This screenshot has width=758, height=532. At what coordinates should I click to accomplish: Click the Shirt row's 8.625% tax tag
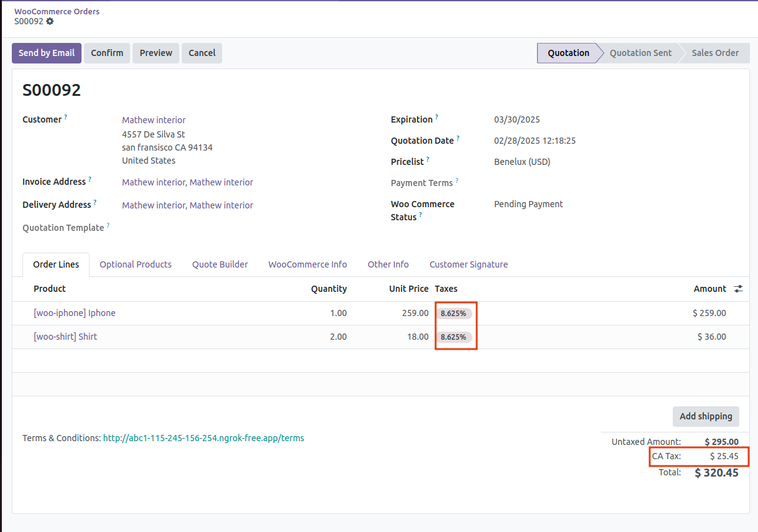tap(454, 337)
